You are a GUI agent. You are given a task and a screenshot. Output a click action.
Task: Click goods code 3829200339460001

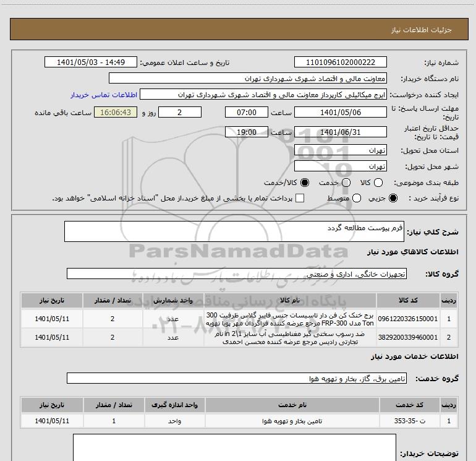pos(408,337)
